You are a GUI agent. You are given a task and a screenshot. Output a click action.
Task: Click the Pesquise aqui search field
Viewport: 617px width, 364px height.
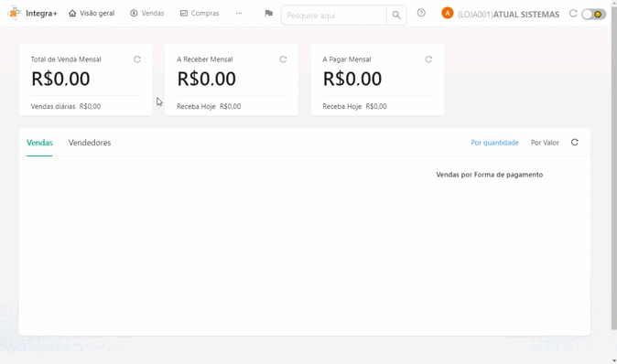pyautogui.click(x=334, y=16)
